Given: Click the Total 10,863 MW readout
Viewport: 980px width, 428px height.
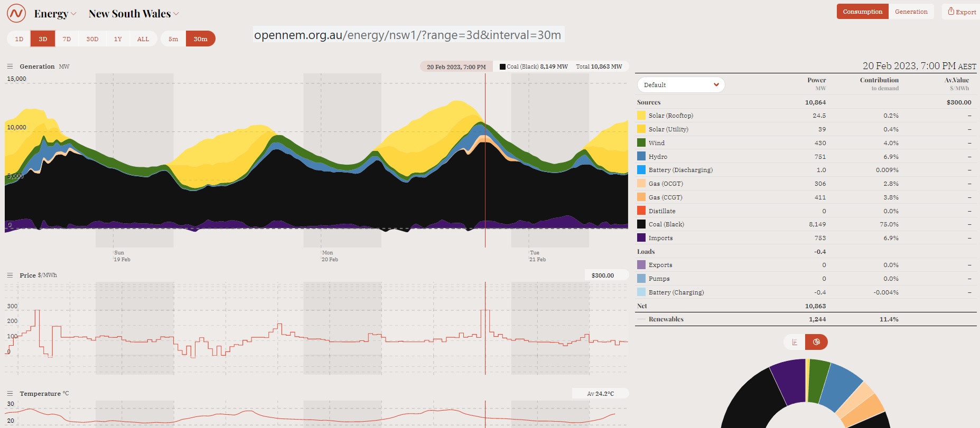Looking at the screenshot, I should (599, 67).
